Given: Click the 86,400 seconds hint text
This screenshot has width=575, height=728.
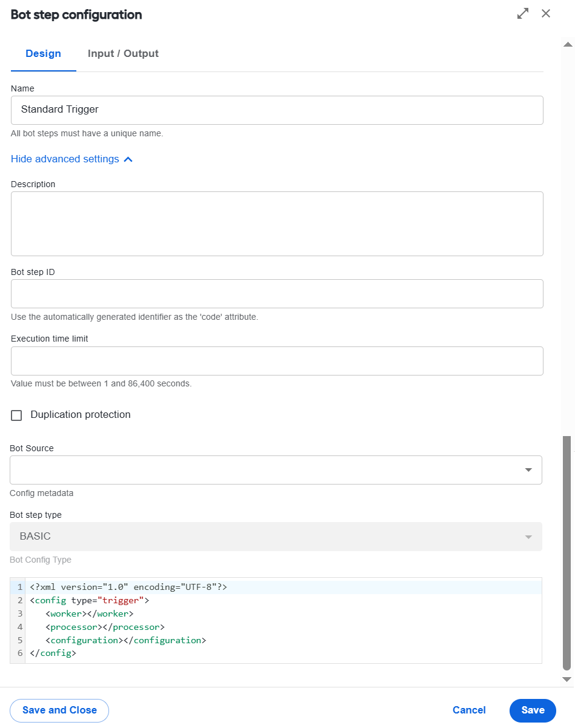Looking at the screenshot, I should 101,383.
